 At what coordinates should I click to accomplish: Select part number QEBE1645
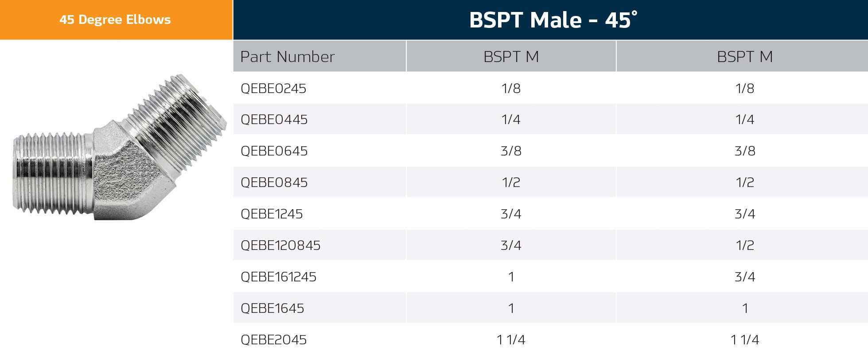(x=272, y=308)
